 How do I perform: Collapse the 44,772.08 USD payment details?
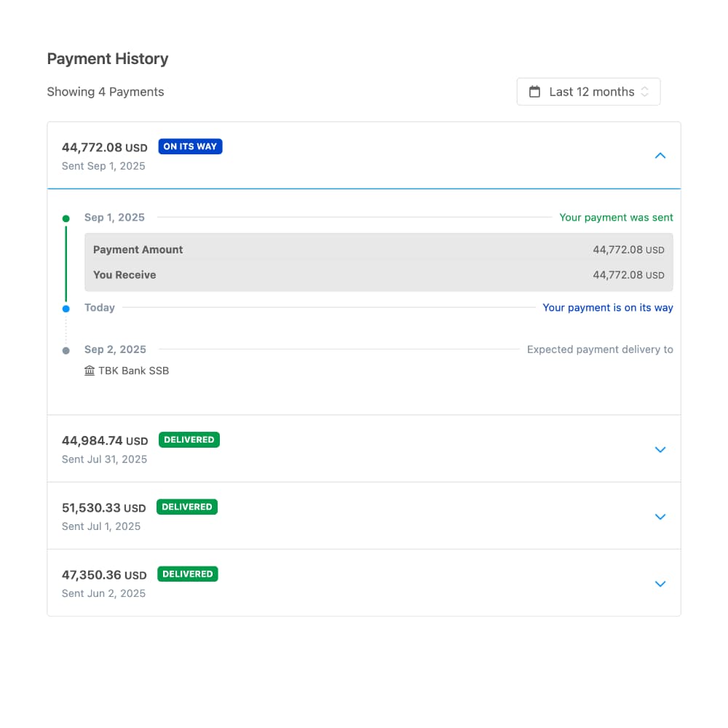[x=660, y=156]
